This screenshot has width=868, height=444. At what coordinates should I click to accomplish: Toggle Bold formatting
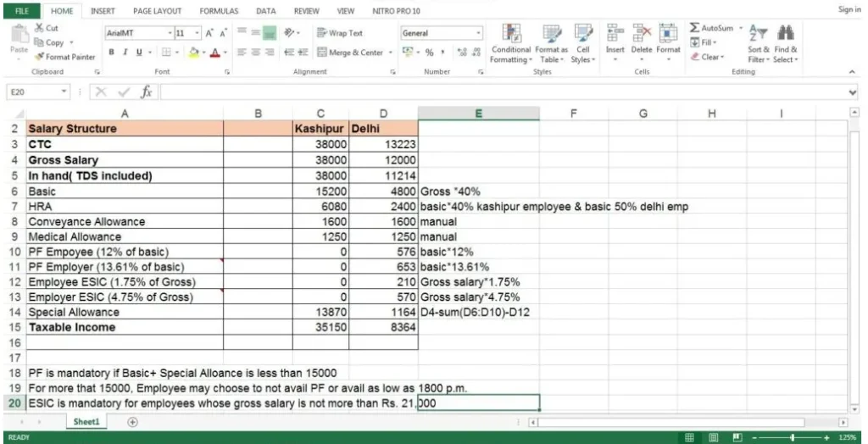[111, 52]
